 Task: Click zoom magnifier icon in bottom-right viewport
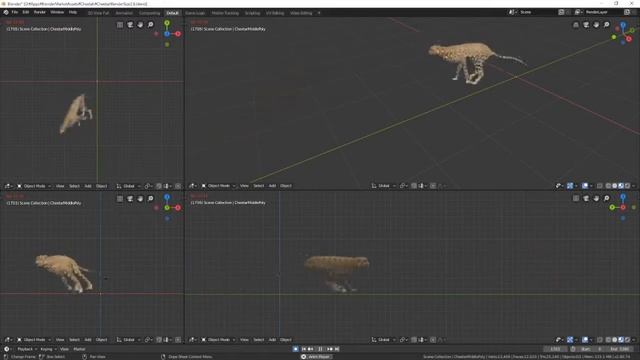(607, 198)
